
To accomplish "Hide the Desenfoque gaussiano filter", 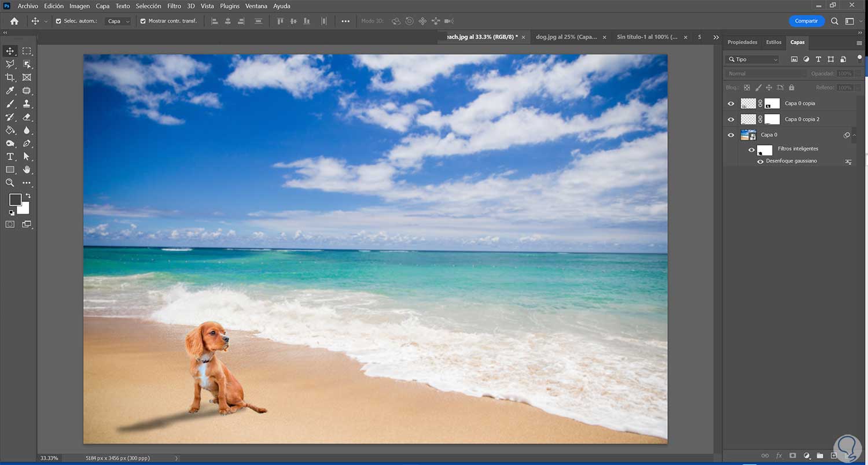I will (x=760, y=161).
